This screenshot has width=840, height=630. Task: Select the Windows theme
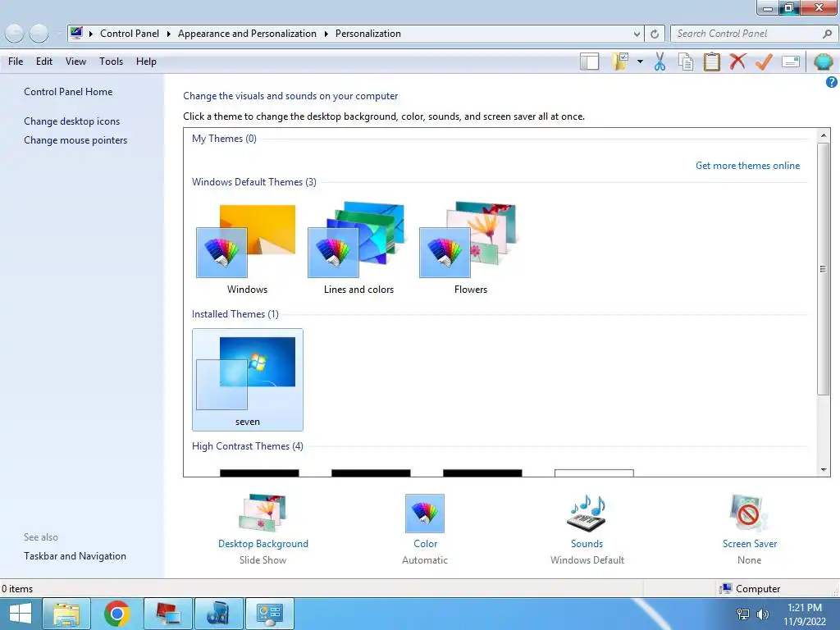click(247, 249)
